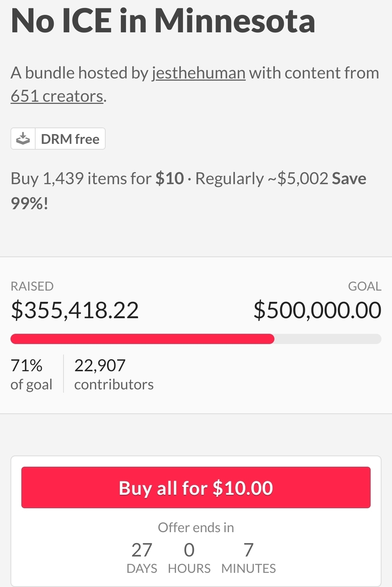Click the GOAL label
The width and height of the screenshot is (392, 587).
[x=364, y=286]
